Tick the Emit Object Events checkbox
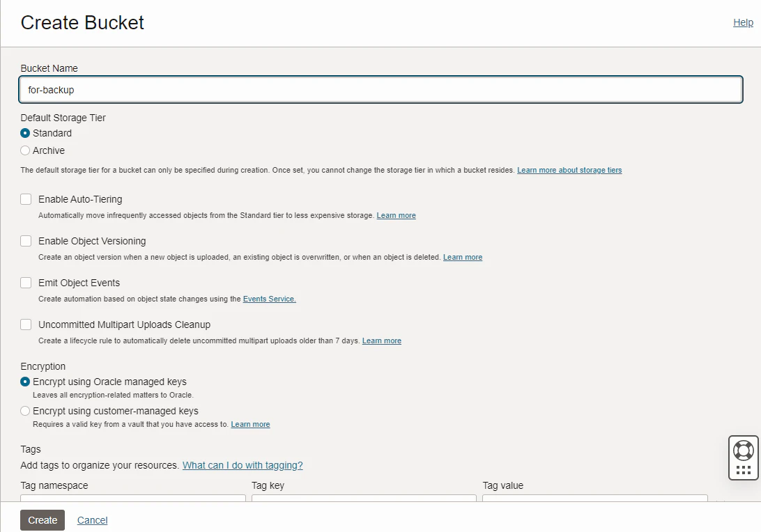 click(26, 283)
